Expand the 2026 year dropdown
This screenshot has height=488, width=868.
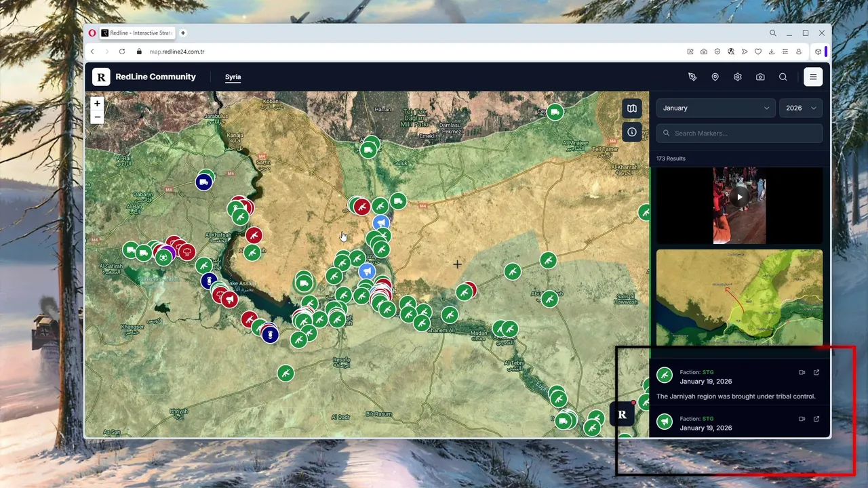[x=801, y=108]
